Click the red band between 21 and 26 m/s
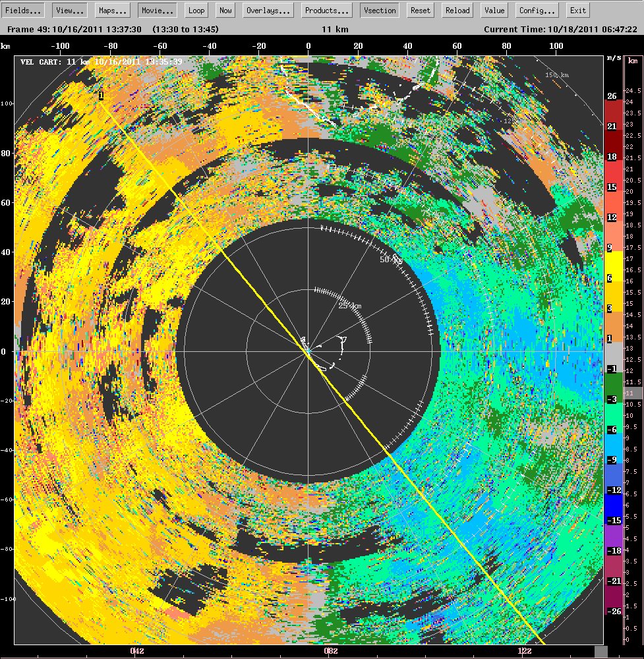Screen dimensions: 644x659 pos(613,114)
